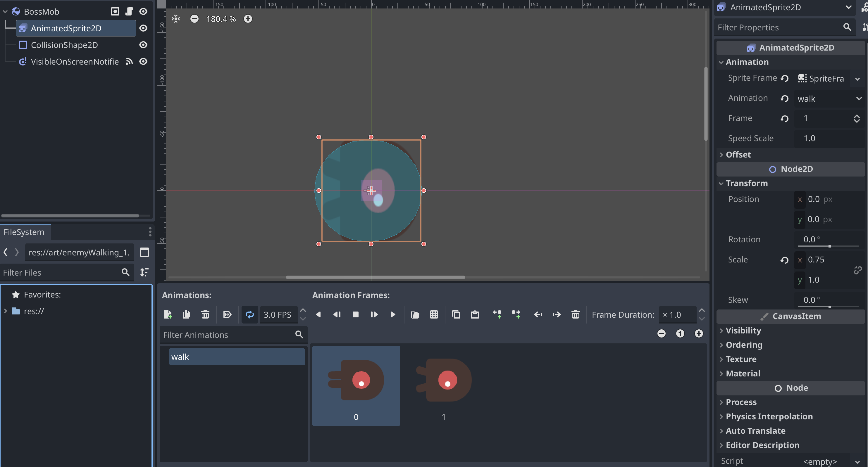The height and width of the screenshot is (467, 868).
Task: Expand the res:// folder in FileSystem
Action: pyautogui.click(x=5, y=311)
